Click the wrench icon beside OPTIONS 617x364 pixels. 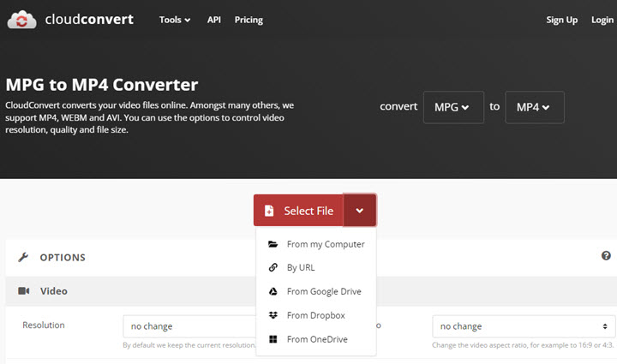(23, 257)
